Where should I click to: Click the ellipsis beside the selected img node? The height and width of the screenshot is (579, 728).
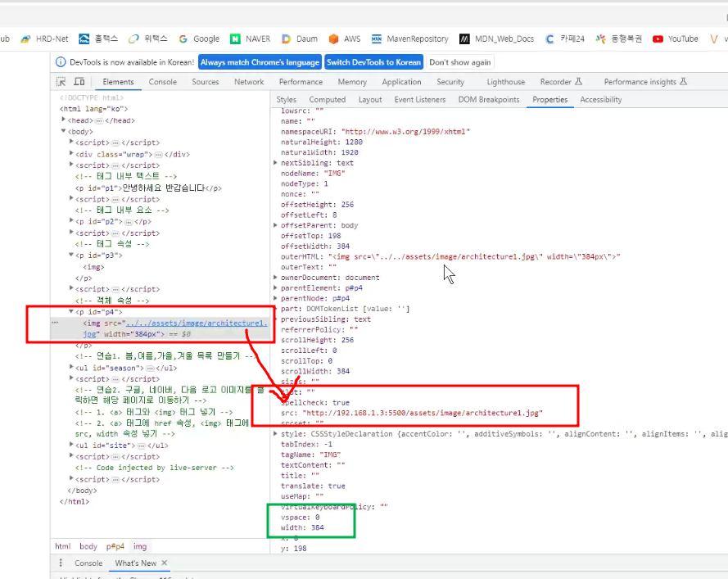point(55,322)
